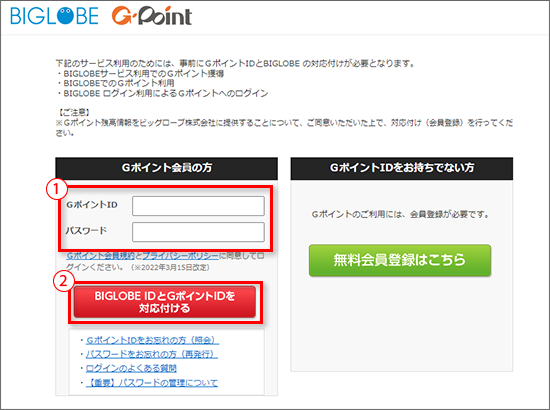Screen dimensions: 550x410
Task: Click the GポイントID field label
Action: [x=92, y=205]
